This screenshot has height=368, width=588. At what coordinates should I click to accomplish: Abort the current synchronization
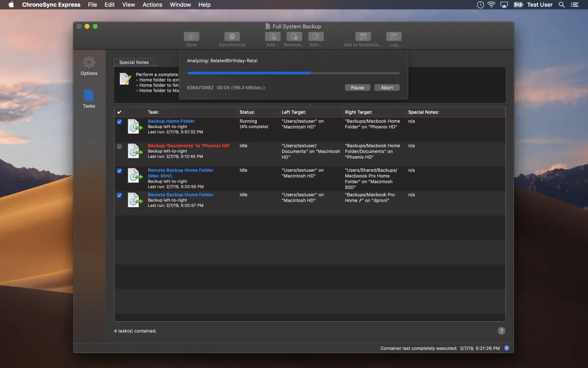[387, 87]
